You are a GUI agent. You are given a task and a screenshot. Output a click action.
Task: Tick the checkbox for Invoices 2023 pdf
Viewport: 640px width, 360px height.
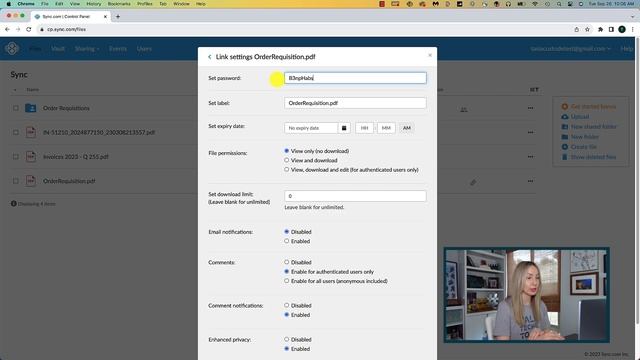click(16, 156)
